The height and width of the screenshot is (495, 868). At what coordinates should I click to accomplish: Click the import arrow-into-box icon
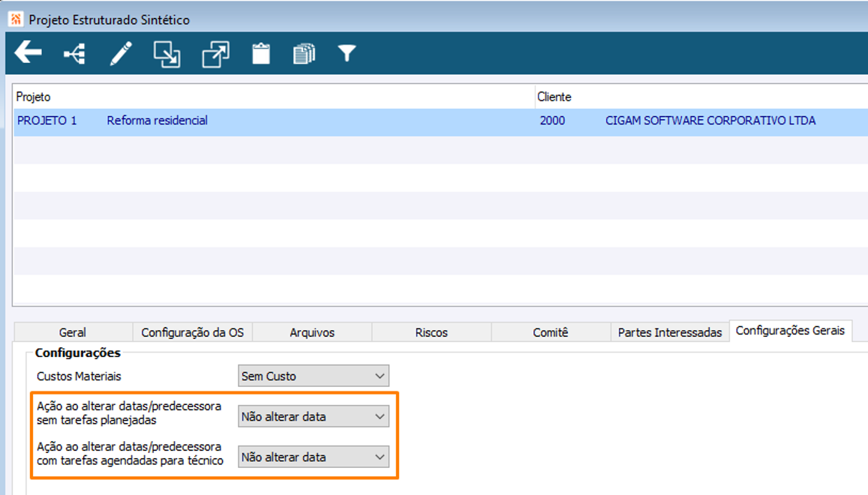tap(167, 54)
